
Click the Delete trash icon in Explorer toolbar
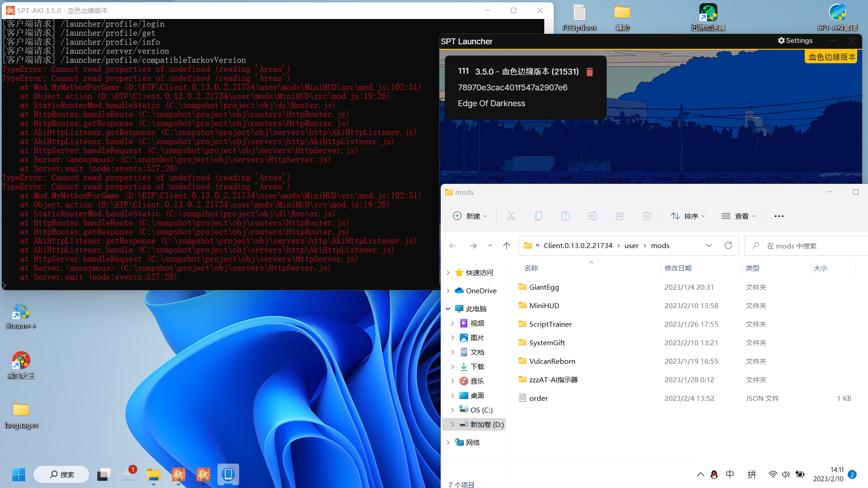click(x=646, y=216)
